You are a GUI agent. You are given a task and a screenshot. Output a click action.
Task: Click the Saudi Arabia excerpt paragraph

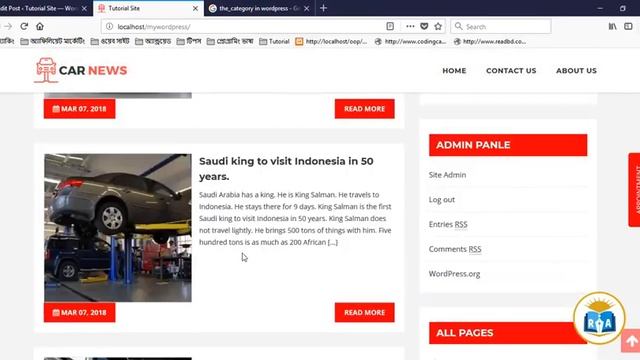tap(295, 218)
